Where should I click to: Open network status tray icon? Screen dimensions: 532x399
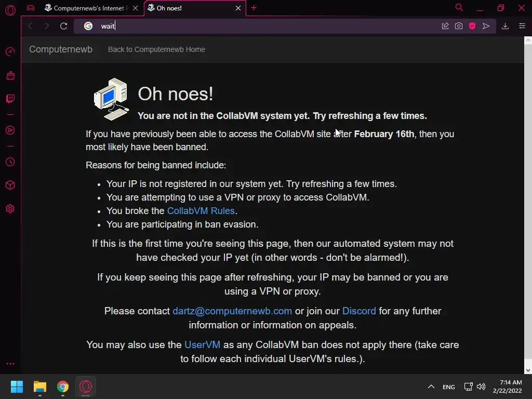click(x=469, y=387)
